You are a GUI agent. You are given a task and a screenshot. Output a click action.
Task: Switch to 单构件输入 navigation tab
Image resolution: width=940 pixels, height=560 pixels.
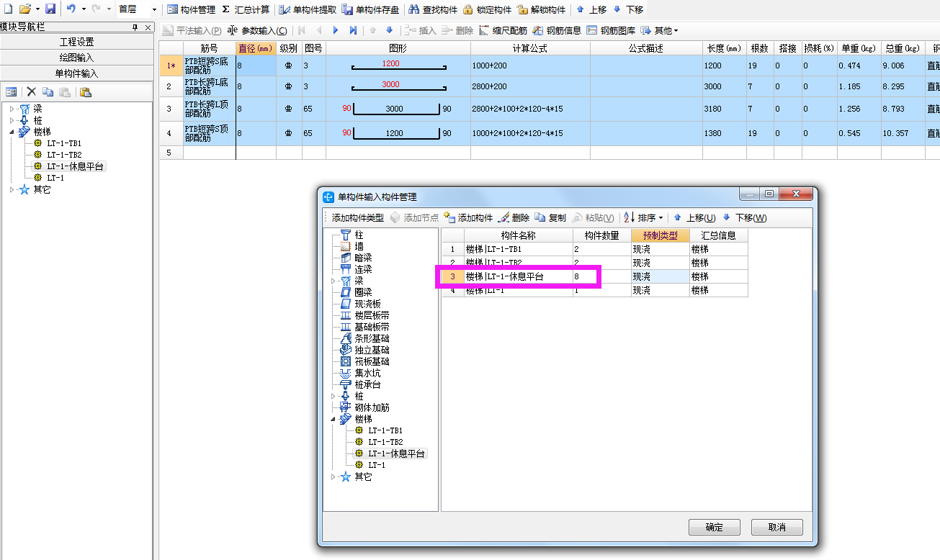pos(76,73)
